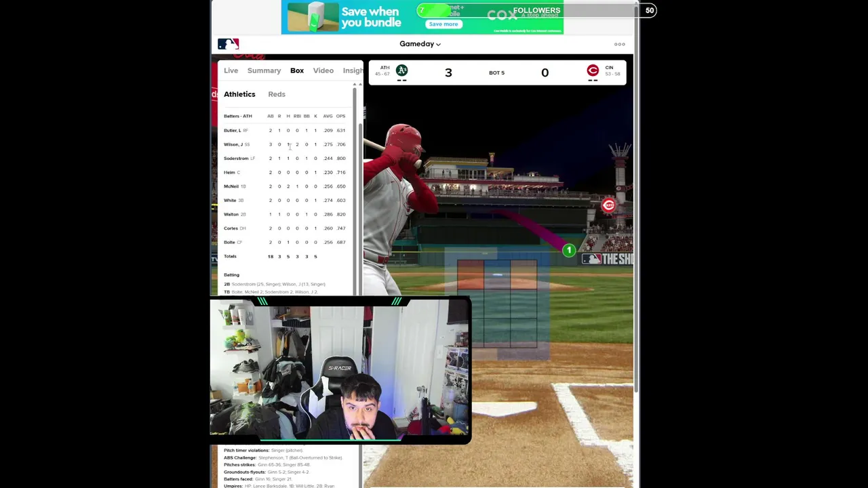Show the Athletics box score
This screenshot has width=868, height=488.
(x=239, y=94)
